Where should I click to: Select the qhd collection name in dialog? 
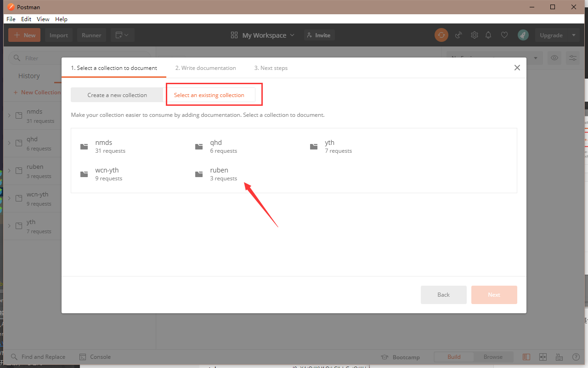[x=216, y=143]
